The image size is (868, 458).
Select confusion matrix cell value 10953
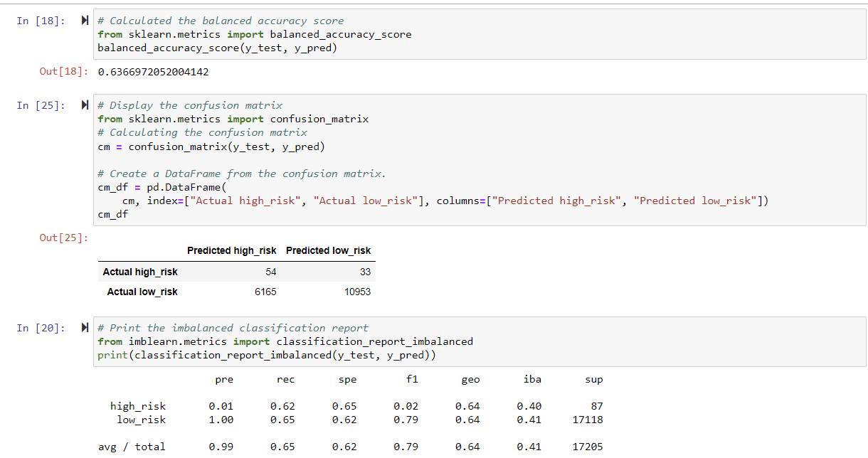pos(358,292)
